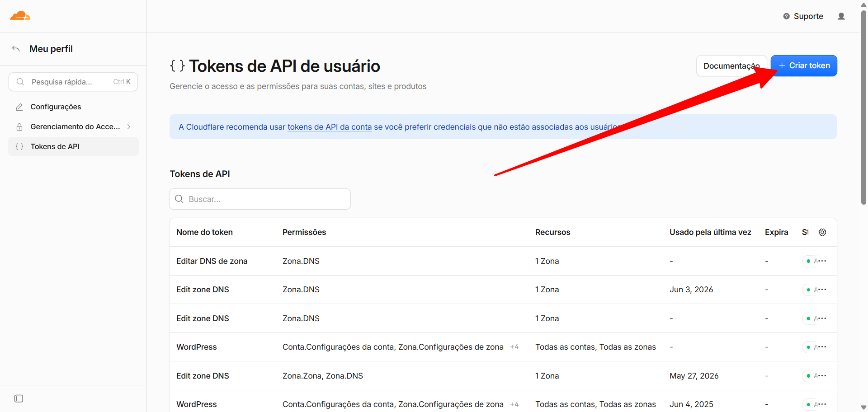Open table column settings gear
The width and height of the screenshot is (868, 412).
(x=822, y=232)
